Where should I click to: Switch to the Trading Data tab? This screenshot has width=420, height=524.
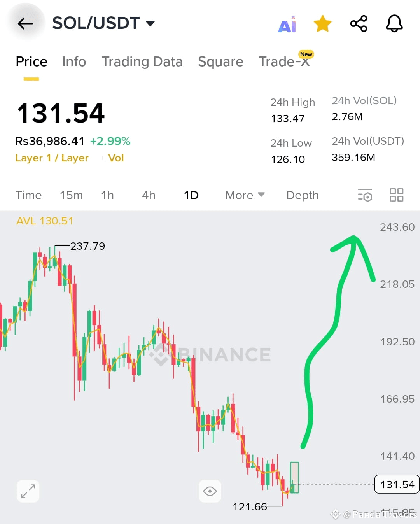[x=142, y=61]
